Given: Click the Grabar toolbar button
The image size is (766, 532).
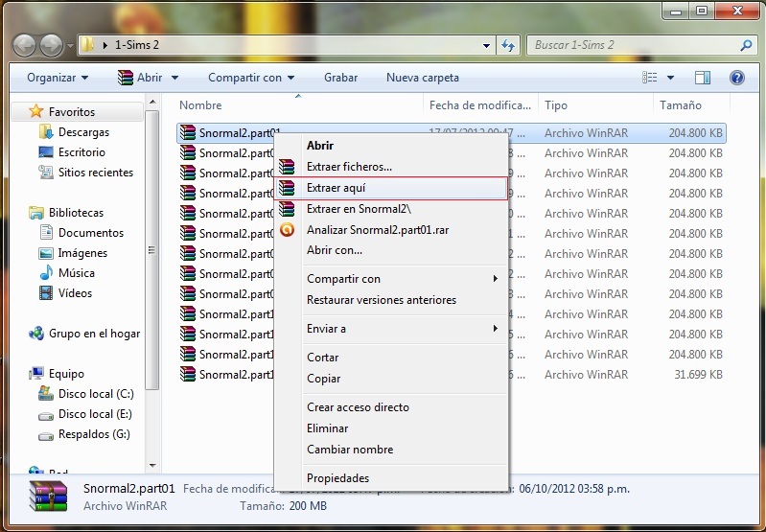Looking at the screenshot, I should 340,78.
